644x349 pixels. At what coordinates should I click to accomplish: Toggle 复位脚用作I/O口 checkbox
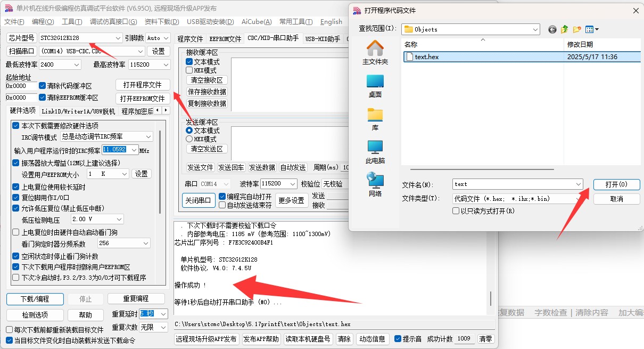16,197
